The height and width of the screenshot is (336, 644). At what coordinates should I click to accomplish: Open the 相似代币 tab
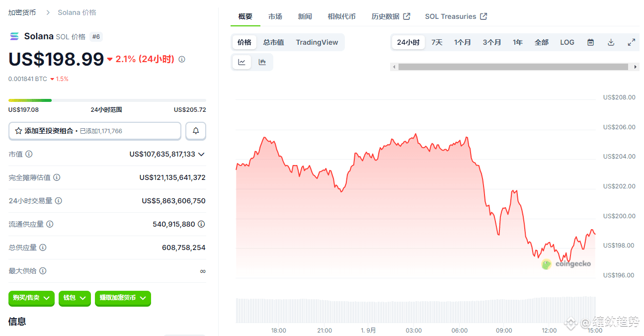point(342,16)
